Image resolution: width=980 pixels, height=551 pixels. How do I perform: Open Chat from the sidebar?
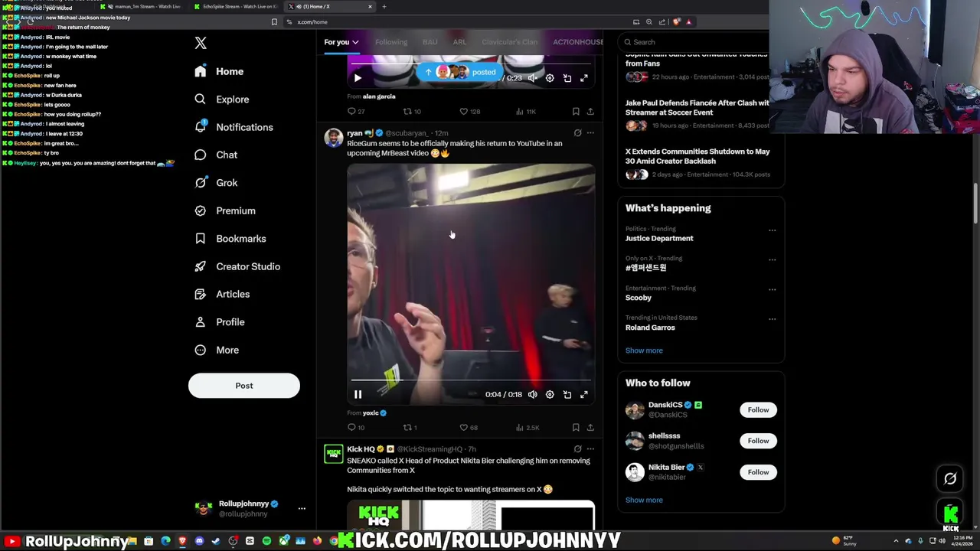tap(215, 155)
